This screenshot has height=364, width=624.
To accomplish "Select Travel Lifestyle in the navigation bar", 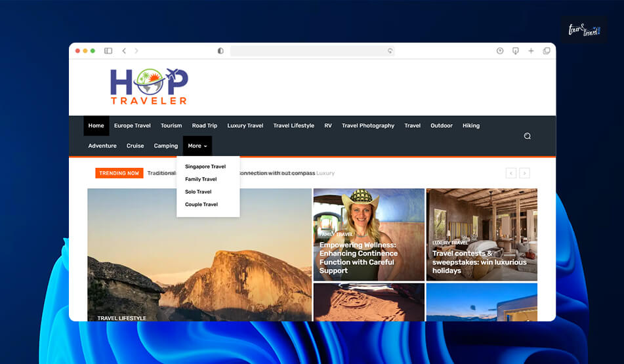I will [x=294, y=126].
